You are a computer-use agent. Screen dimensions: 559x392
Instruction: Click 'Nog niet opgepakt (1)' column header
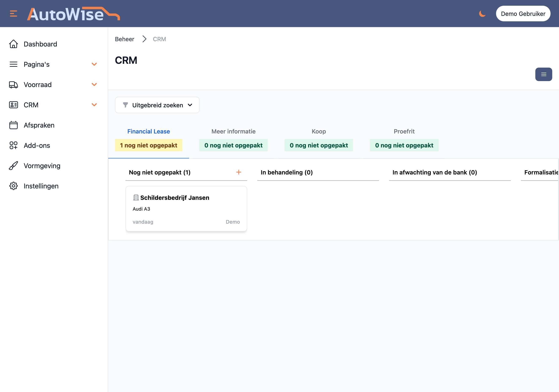coord(160,172)
